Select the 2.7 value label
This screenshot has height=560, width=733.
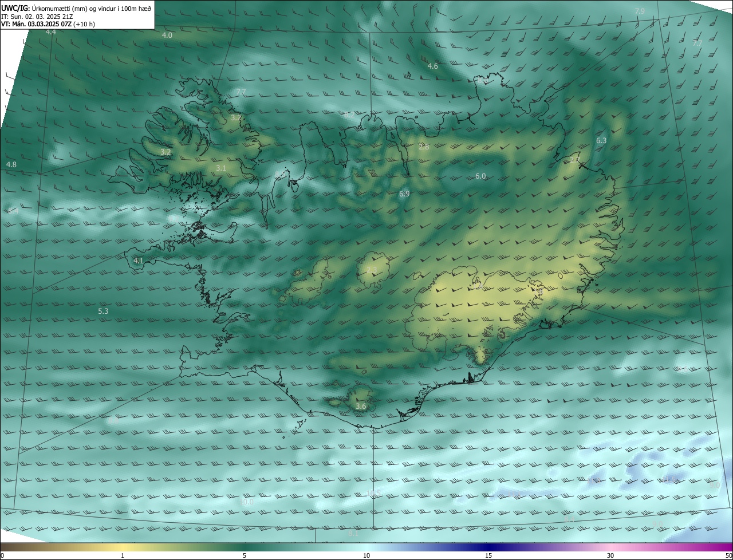pos(575,160)
